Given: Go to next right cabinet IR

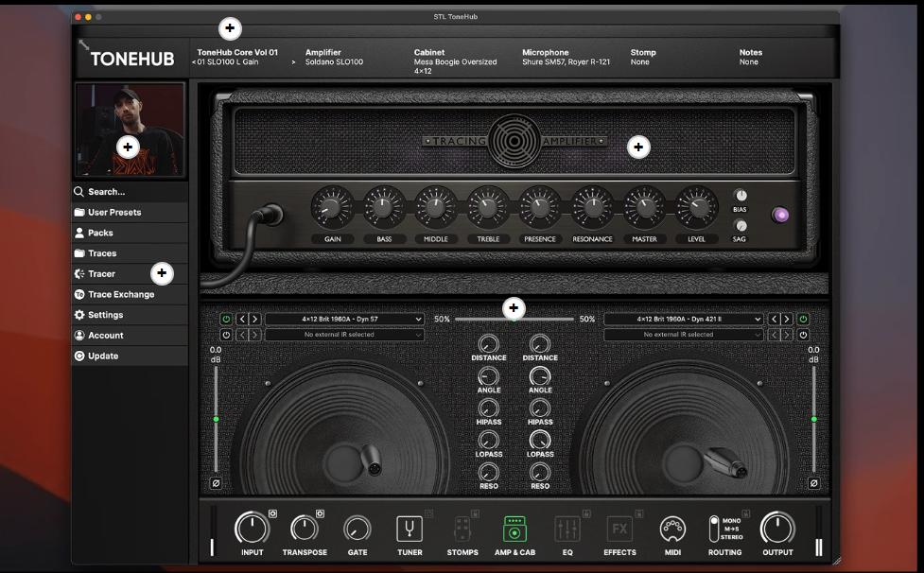Looking at the screenshot, I should click(x=787, y=320).
